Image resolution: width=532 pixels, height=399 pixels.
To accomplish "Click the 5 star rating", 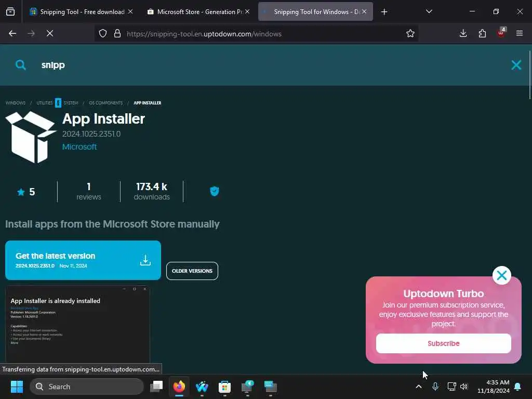I will [x=26, y=192].
